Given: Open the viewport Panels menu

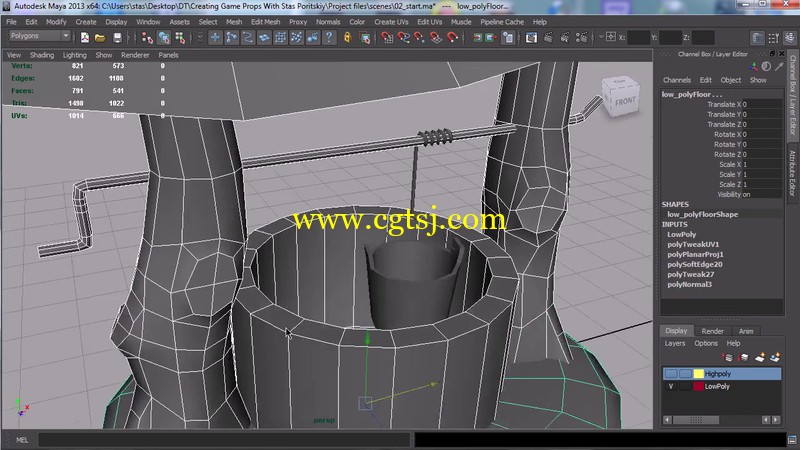Looking at the screenshot, I should [168, 55].
